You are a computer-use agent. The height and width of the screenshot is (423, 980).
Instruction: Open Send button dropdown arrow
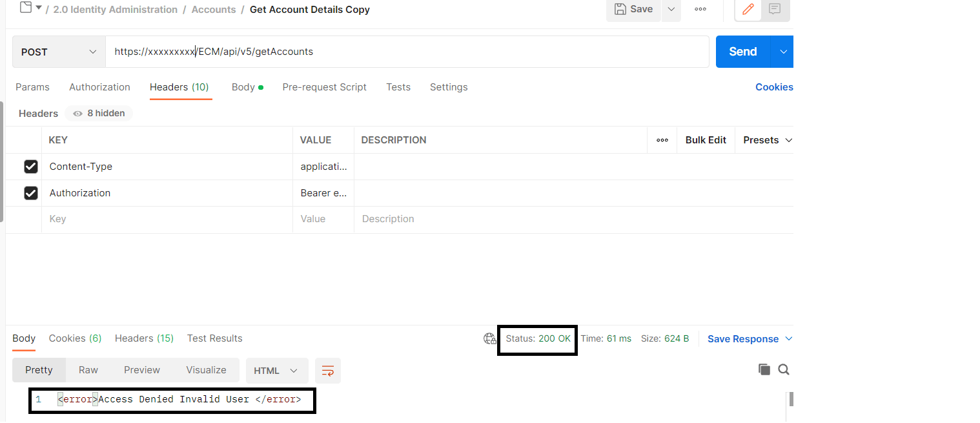783,52
